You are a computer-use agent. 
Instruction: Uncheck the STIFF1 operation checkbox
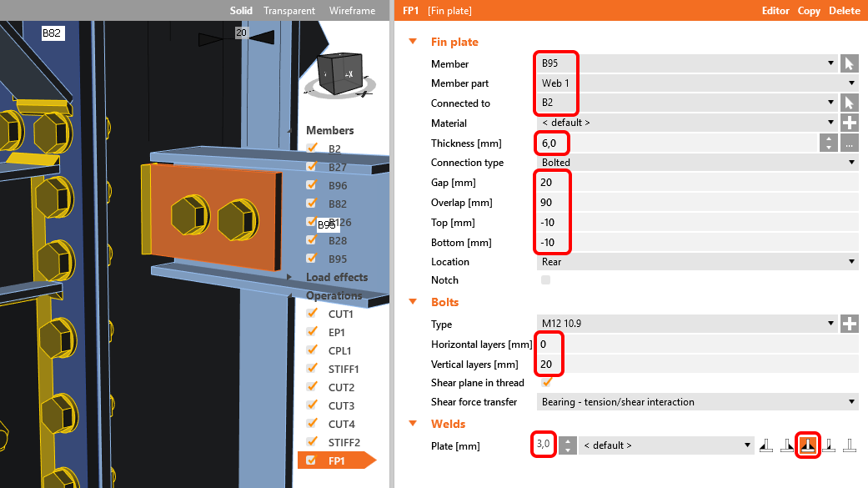[313, 369]
